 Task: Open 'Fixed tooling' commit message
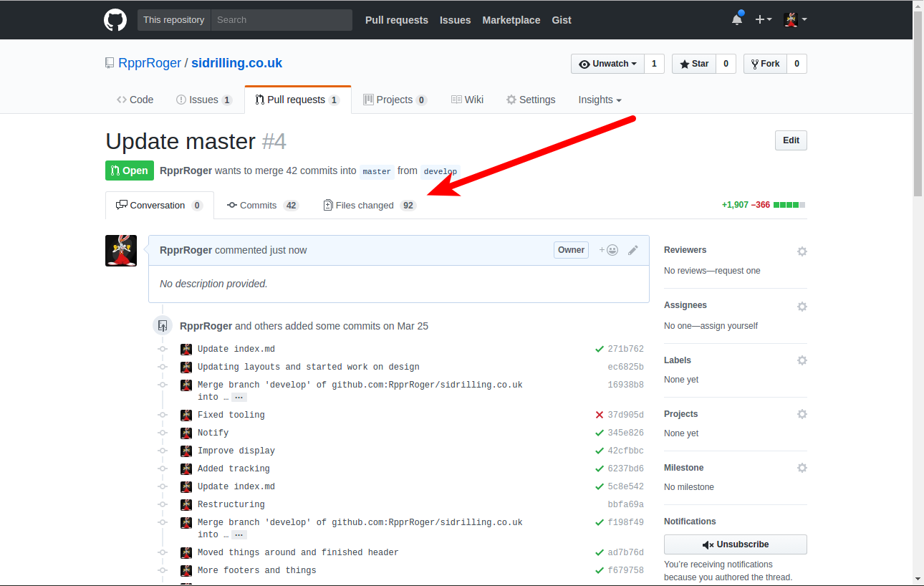click(231, 416)
